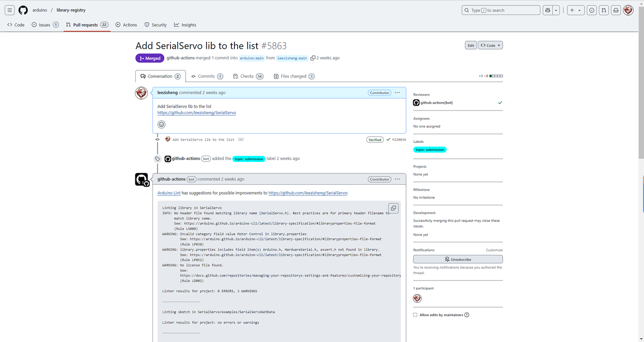This screenshot has height=342, width=644.
Task: Click the cyan topic: submission label
Action: coord(430,149)
